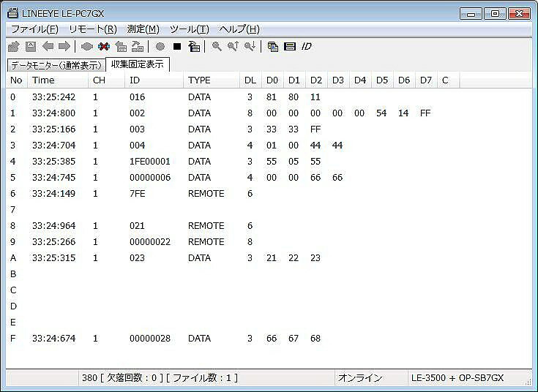Click time value 33:25:315
The height and width of the screenshot is (392, 538).
(x=53, y=258)
